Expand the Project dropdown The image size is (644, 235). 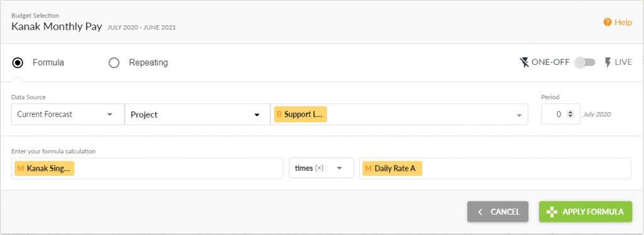[x=197, y=115]
